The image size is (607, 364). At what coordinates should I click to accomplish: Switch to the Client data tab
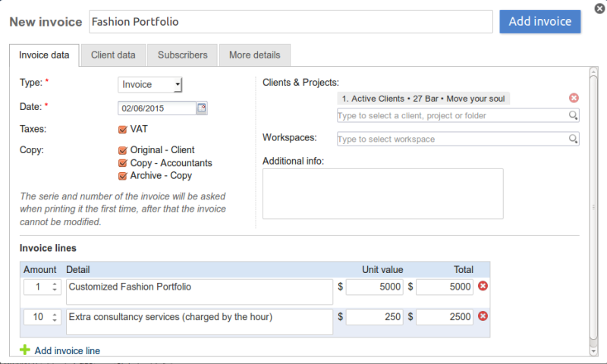pyautogui.click(x=113, y=55)
